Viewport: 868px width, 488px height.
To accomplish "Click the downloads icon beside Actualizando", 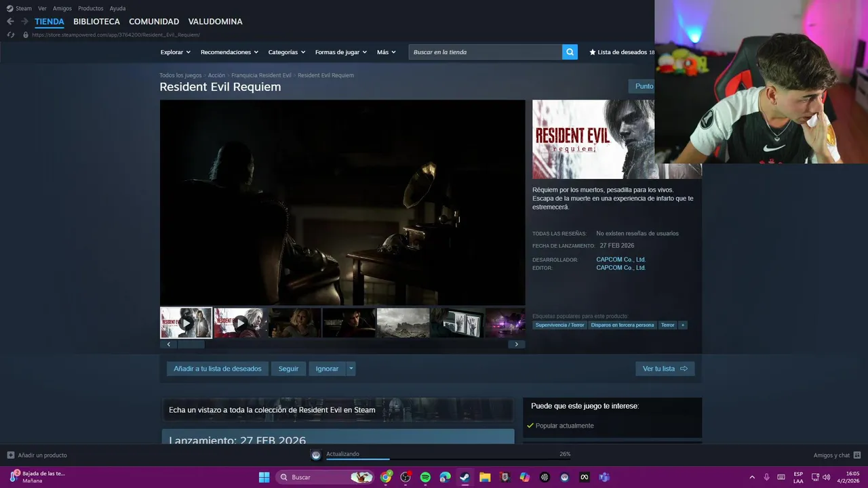I will click(316, 455).
